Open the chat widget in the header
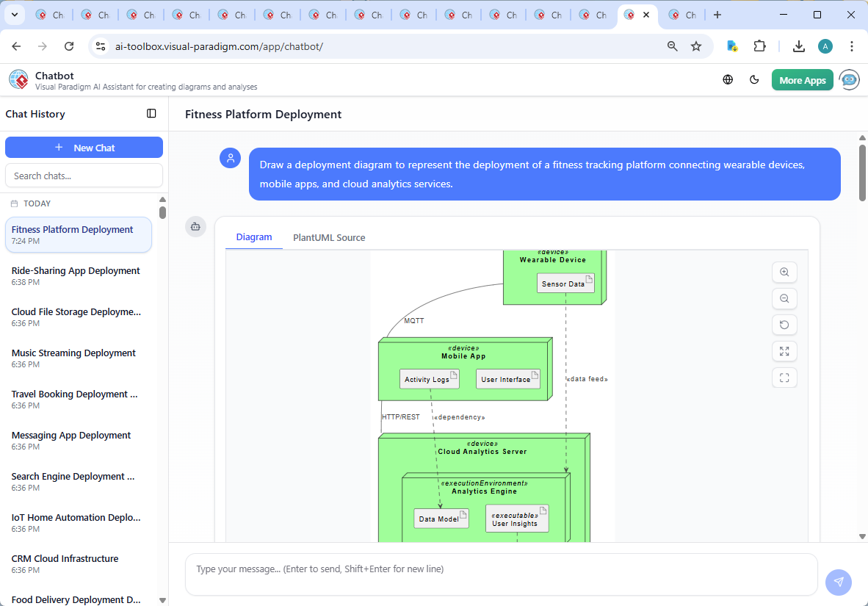 click(x=849, y=79)
